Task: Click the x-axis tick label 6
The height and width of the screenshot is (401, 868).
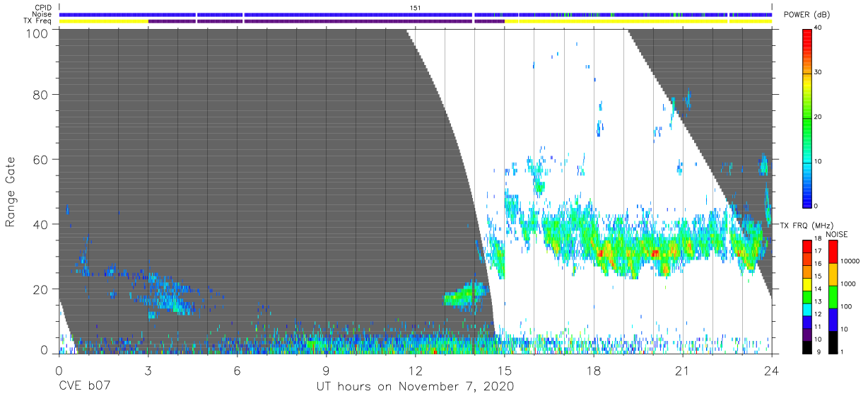Action: pos(237,369)
